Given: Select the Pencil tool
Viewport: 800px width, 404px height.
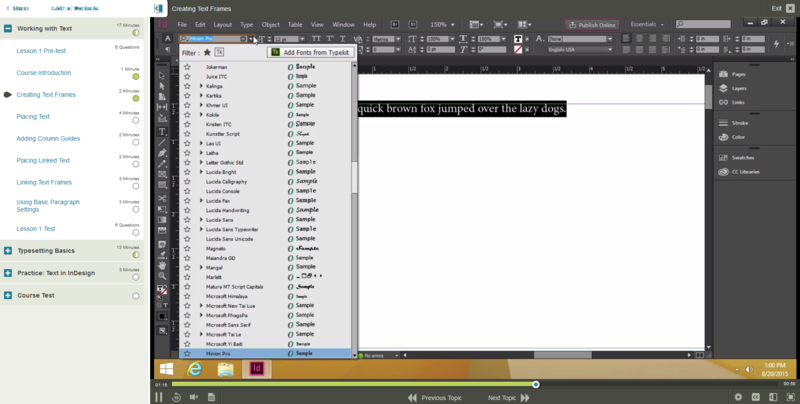Looking at the screenshot, I should (x=162, y=164).
